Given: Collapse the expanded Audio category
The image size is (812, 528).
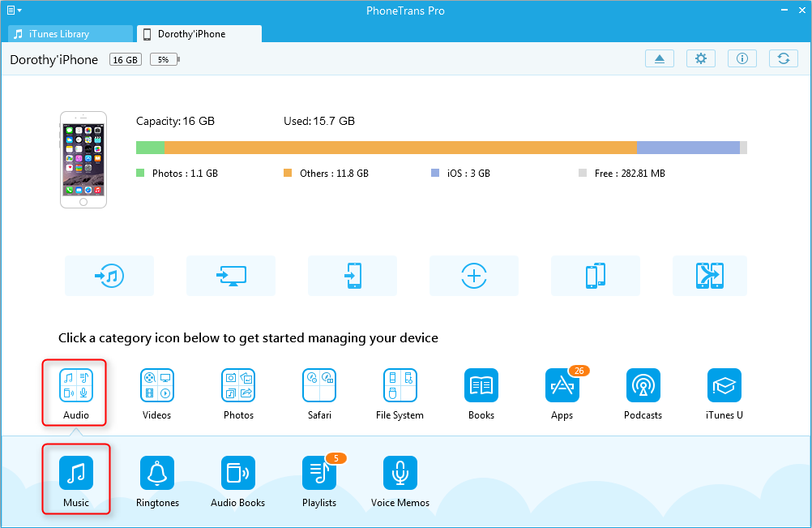Looking at the screenshot, I should pos(76,385).
